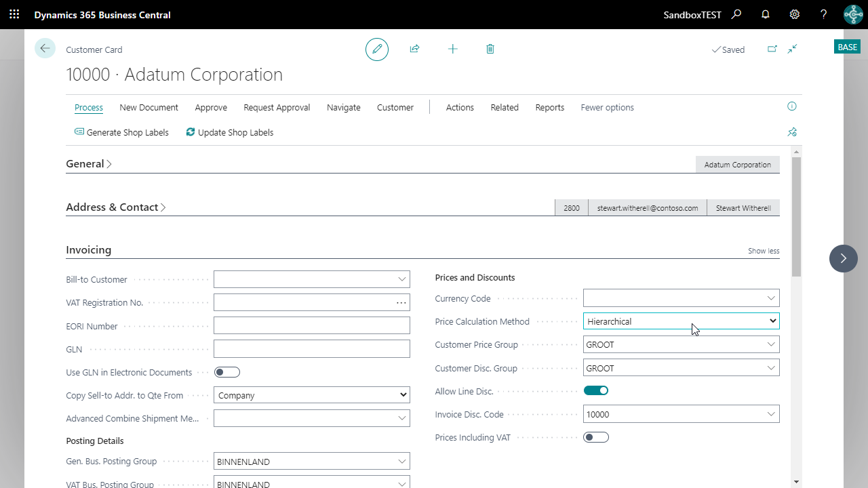Toggle Use GLN in Electronic Documents
868x488 pixels.
[227, 372]
